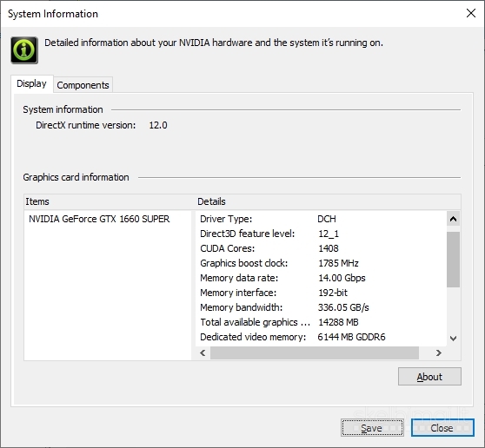
Task: Click the vertical scrollbar thumb in Details
Action: 453,260
